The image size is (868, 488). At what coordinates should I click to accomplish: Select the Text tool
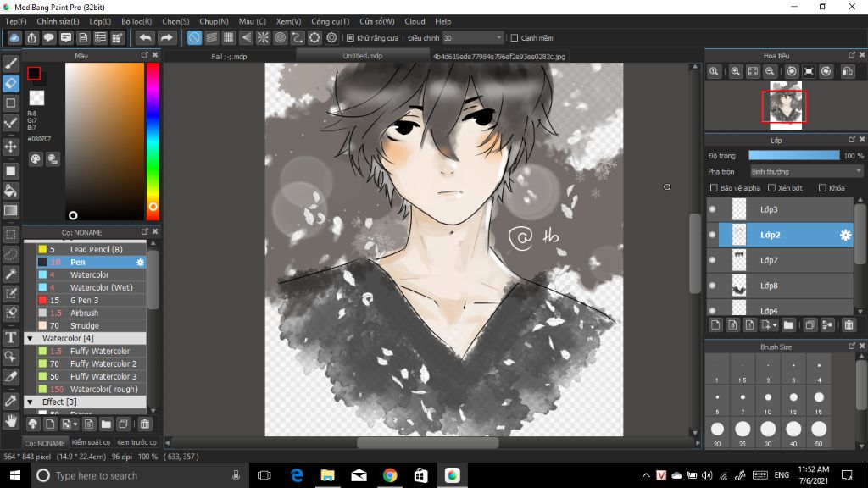(x=10, y=337)
